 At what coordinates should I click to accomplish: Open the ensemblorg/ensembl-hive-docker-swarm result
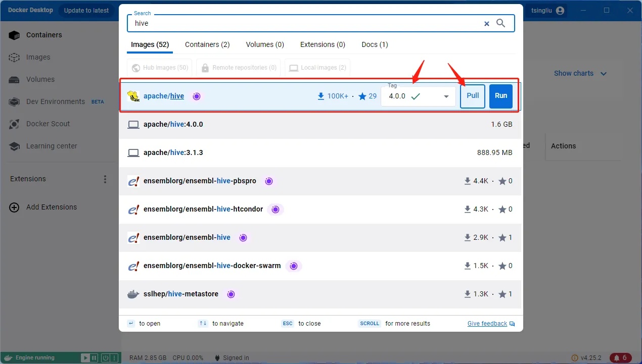click(321, 266)
